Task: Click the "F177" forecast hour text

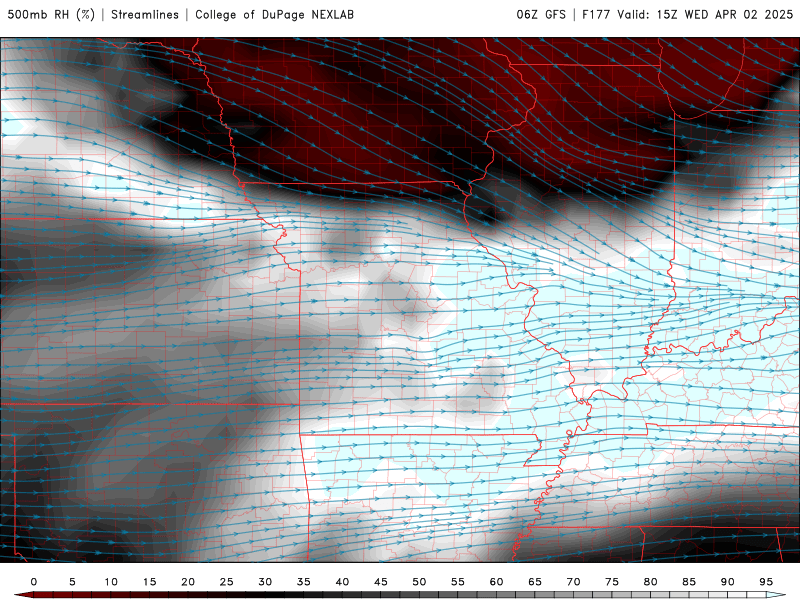Action: point(596,15)
